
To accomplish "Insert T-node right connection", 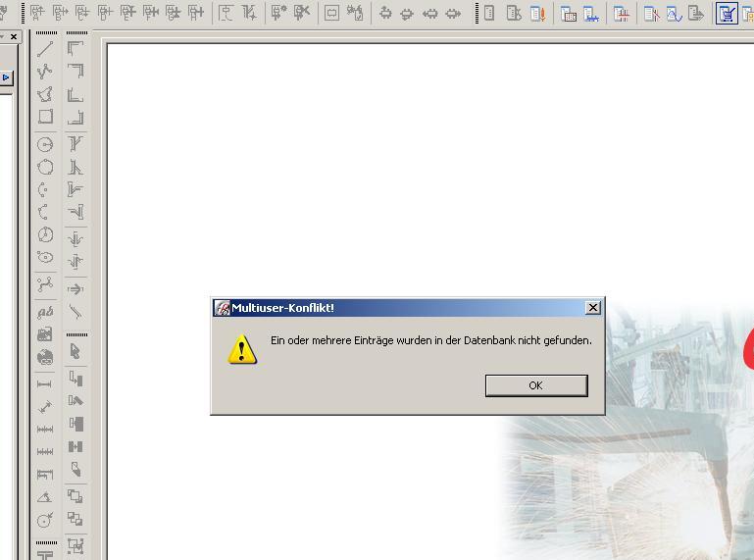I will pyautogui.click(x=75, y=189).
